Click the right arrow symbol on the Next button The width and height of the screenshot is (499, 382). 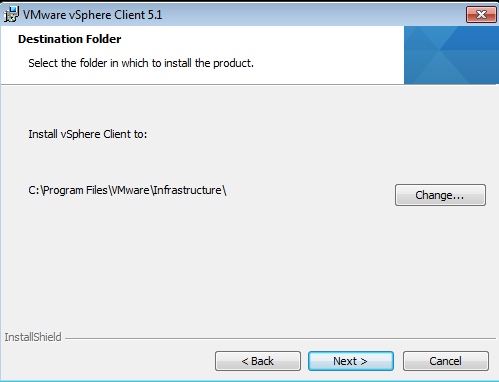coord(364,361)
